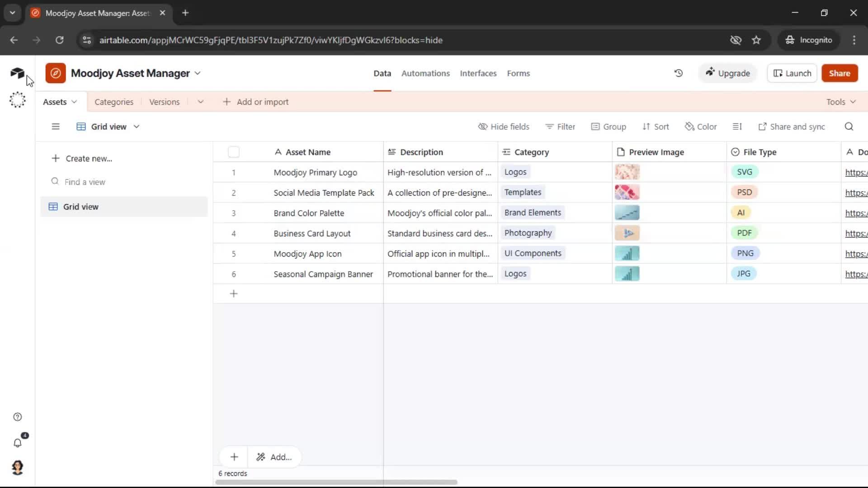Screen dimensions: 868x488
Task: Open browser tab search dropdown
Action: pos(12,13)
